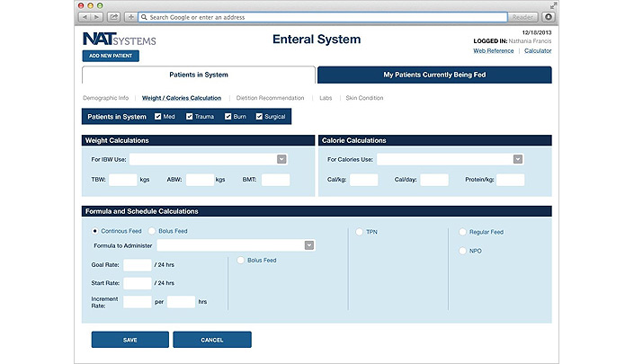Switch to My Patients Currently Being Fed tab
This screenshot has width=634, height=364.
coord(434,75)
